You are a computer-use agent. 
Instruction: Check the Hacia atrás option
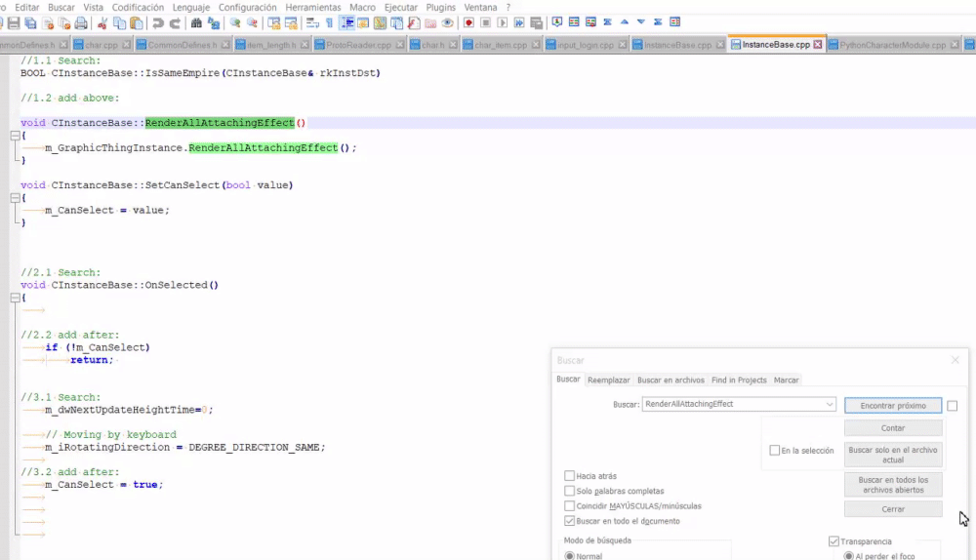[x=569, y=476]
